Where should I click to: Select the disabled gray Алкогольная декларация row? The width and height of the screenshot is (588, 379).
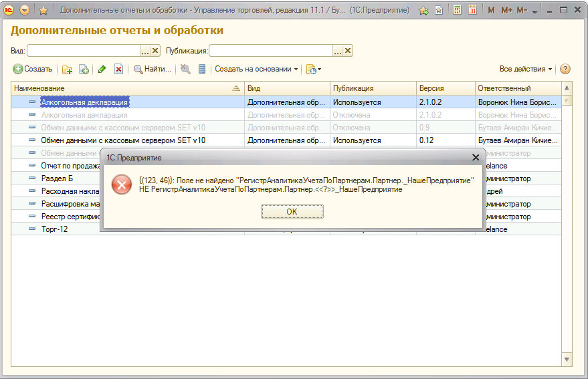point(286,115)
